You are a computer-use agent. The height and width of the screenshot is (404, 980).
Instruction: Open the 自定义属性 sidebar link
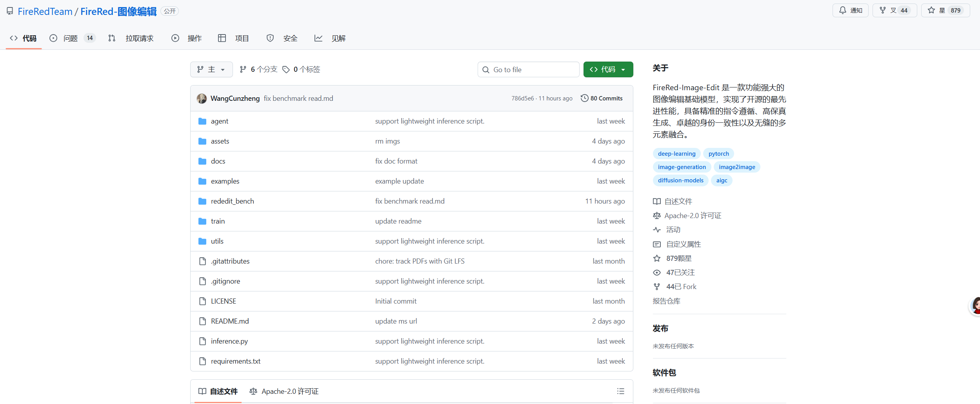click(677, 244)
